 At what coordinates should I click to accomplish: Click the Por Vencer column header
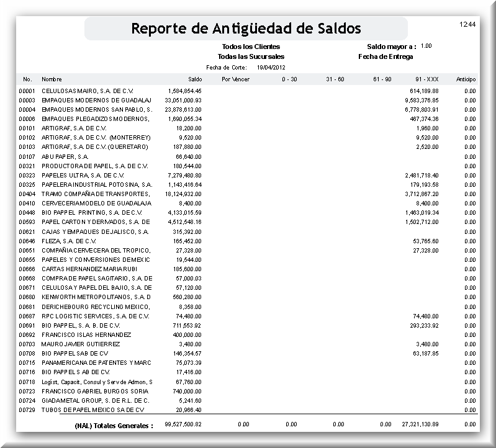pyautogui.click(x=236, y=79)
